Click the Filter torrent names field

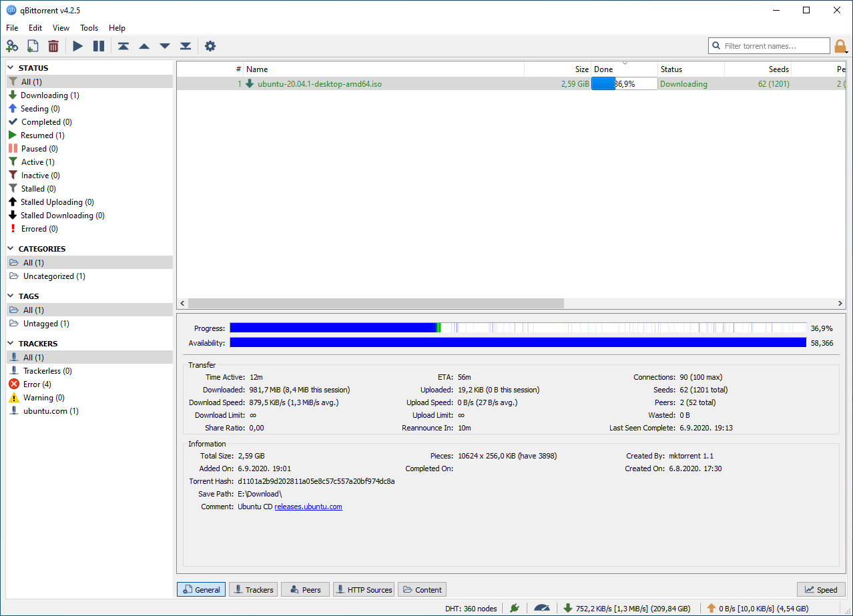tap(769, 46)
